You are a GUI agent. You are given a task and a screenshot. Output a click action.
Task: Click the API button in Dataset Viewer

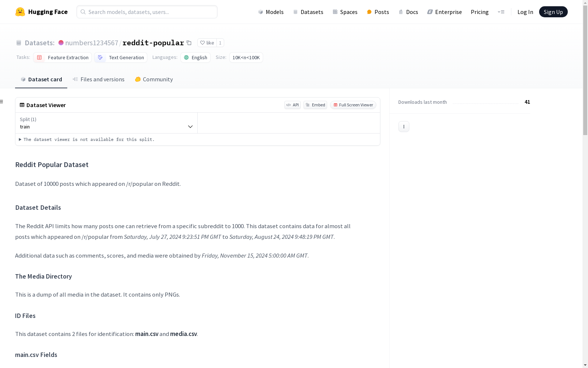click(x=293, y=105)
